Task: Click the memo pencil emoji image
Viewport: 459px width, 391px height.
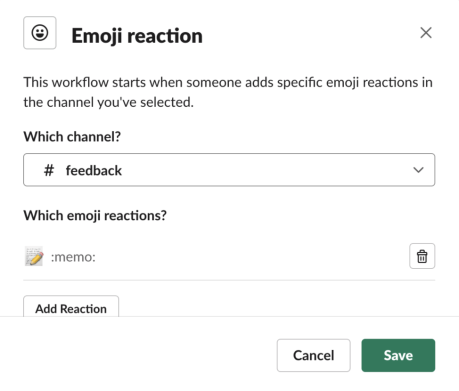Action: click(34, 256)
